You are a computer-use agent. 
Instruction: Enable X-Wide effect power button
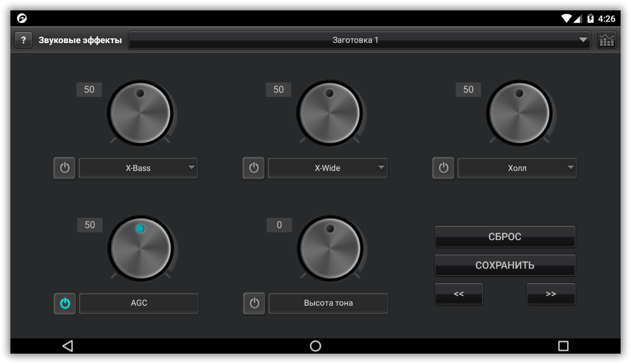[x=254, y=168]
